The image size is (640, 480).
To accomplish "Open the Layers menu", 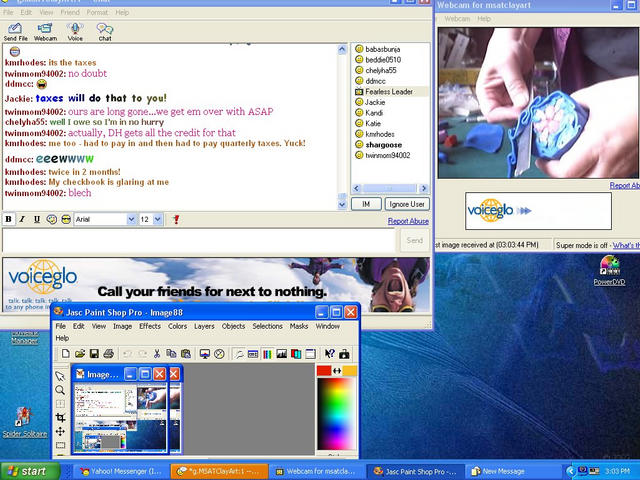I will pyautogui.click(x=204, y=326).
